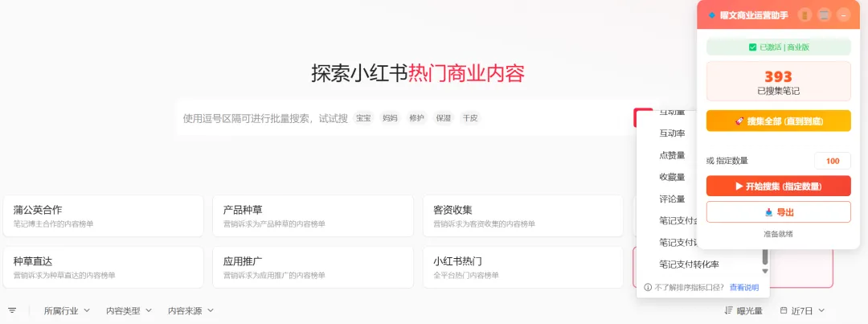Open the 蒲公英合作 content ranking card
868x324 pixels.
tap(104, 216)
